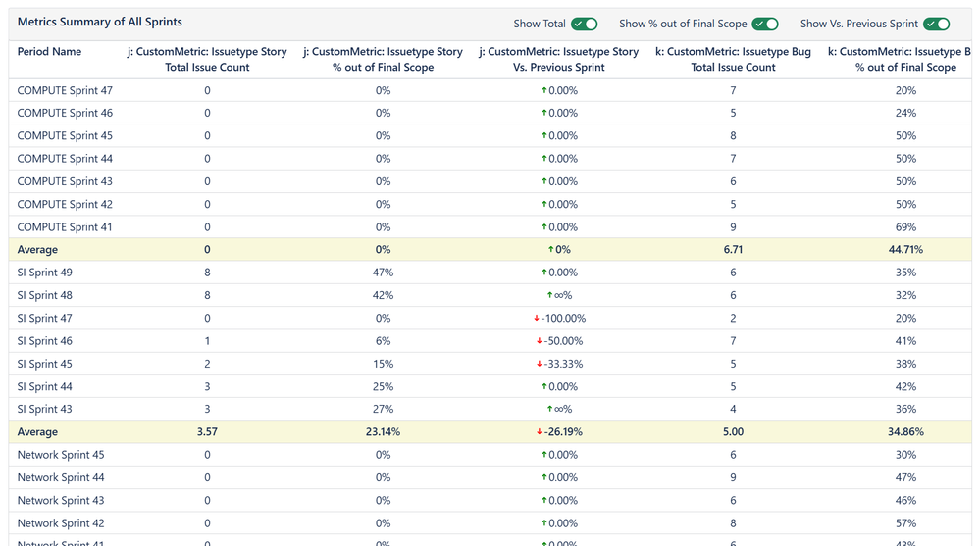
Task: Click the 34.86% average cell
Action: [905, 432]
